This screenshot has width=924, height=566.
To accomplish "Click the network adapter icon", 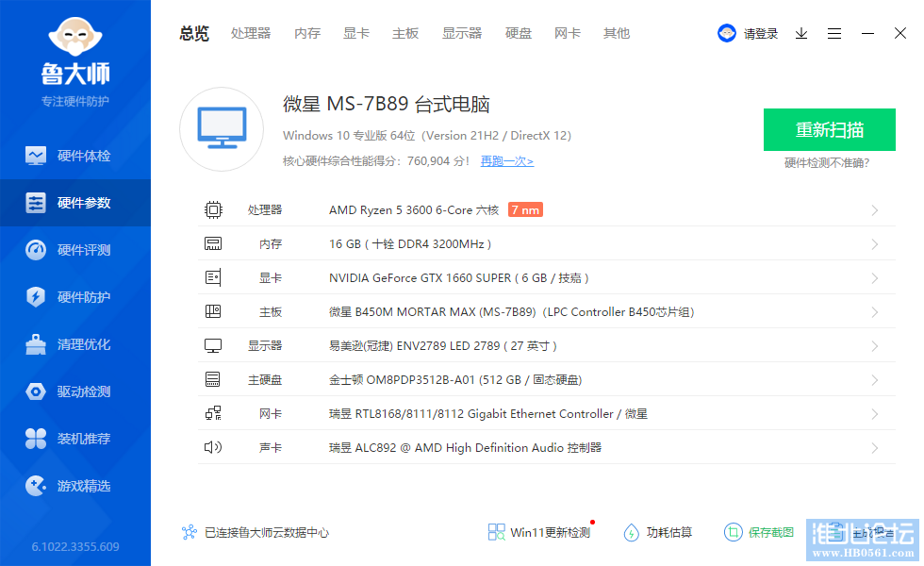I will 213,413.
